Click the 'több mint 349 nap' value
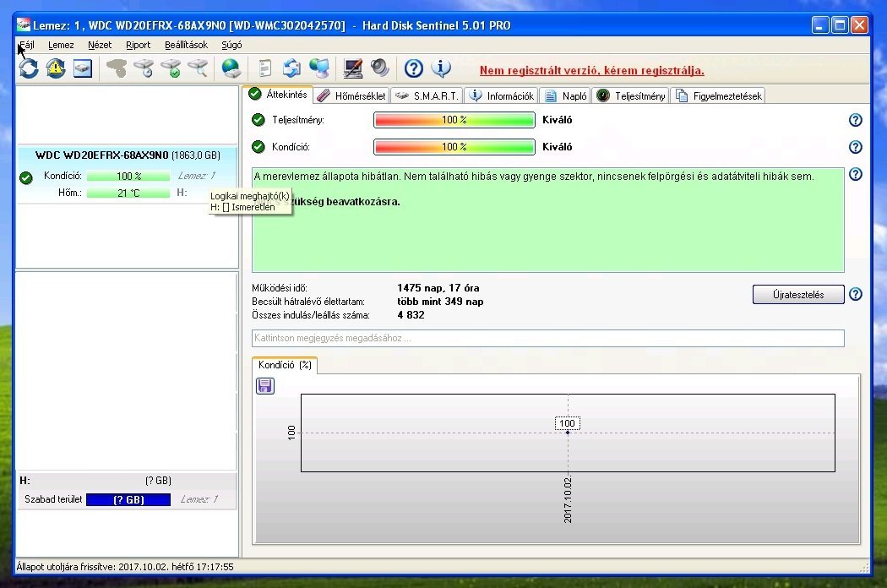Screen dimensions: 887x588 (x=440, y=302)
